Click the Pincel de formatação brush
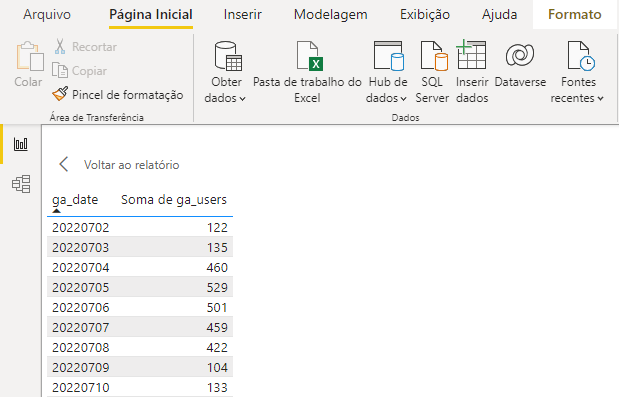Screen dimensions: 619x397 (x=60, y=94)
